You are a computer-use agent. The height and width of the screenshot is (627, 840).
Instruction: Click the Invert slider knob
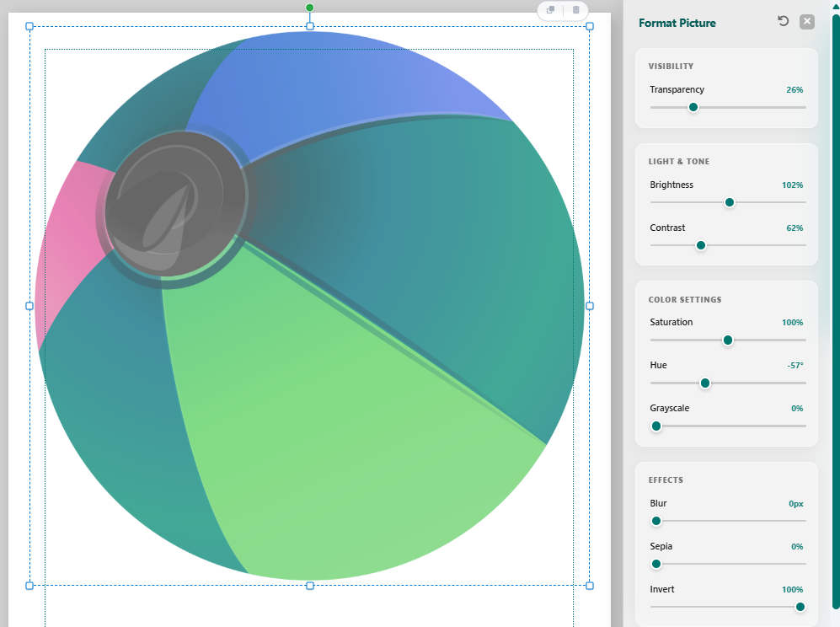point(800,607)
